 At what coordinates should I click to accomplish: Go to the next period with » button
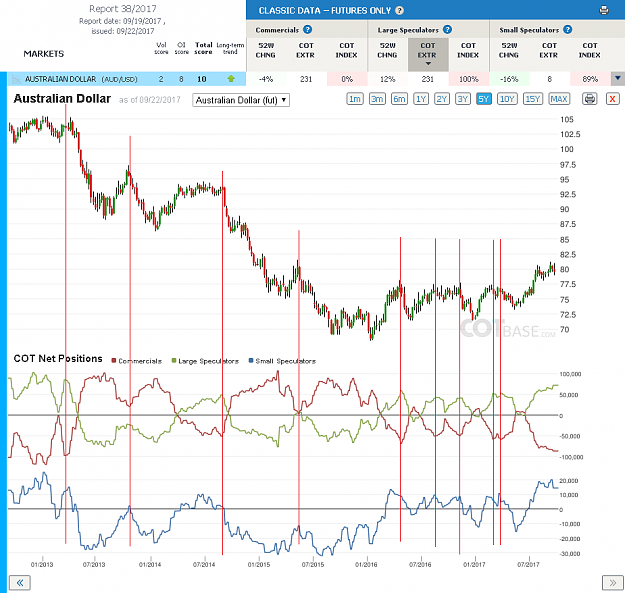click(x=612, y=583)
